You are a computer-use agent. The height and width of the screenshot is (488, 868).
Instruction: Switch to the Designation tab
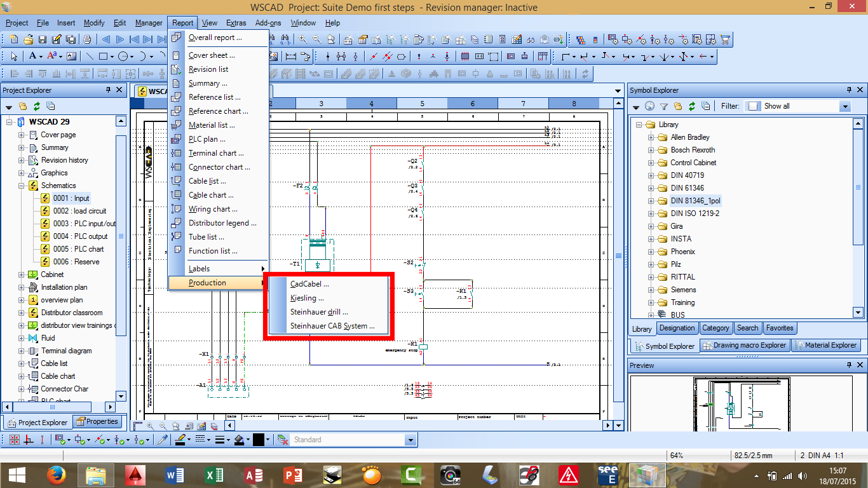pyautogui.click(x=677, y=329)
